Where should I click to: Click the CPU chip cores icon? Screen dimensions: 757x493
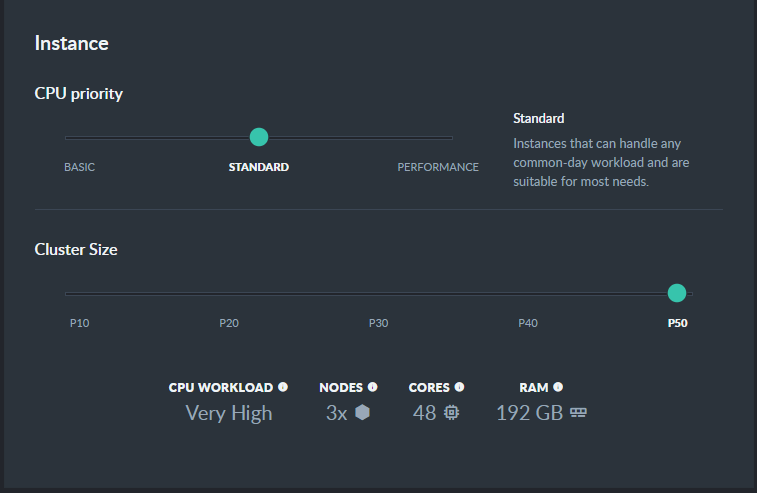[x=451, y=412]
